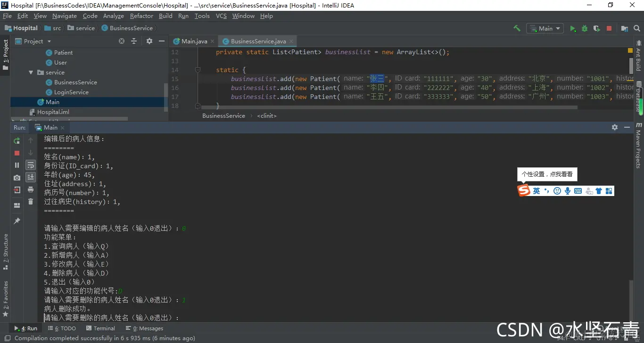Open Sogou IME toolbox grid icon
Viewport: 644px width, 343px height.
click(609, 191)
